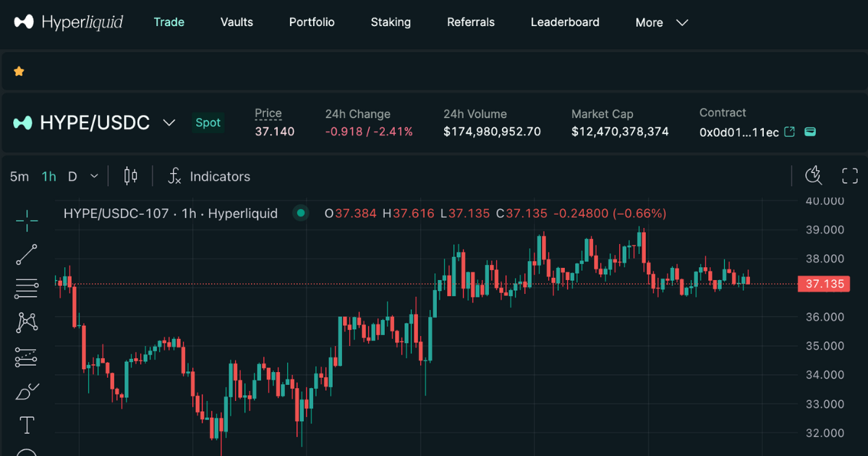The image size is (868, 456).
Task: Click the 33.000 price axis label
Action: coord(825,403)
